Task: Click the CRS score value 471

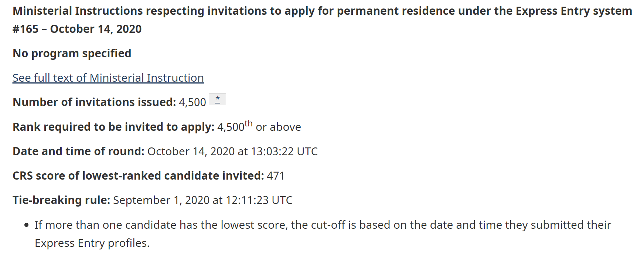Action: tap(276, 176)
